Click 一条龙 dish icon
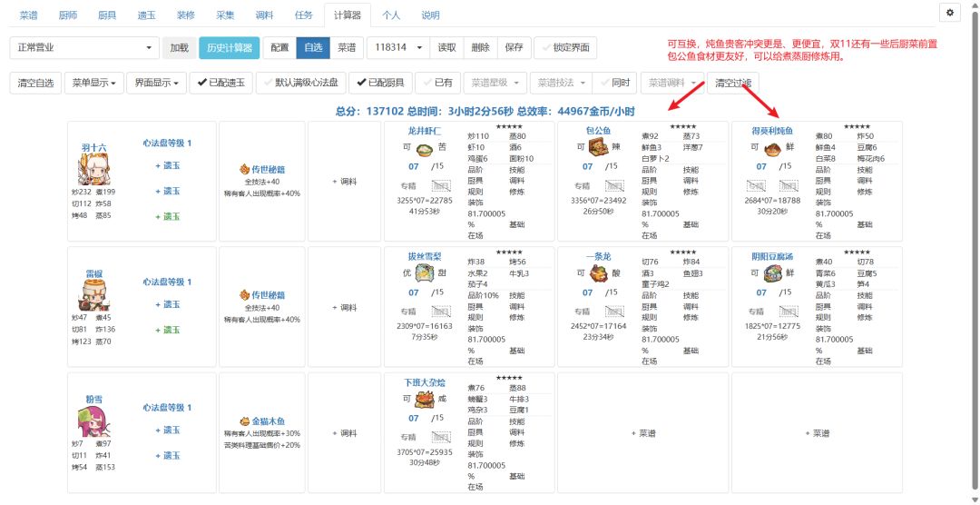The image size is (980, 505). [x=598, y=274]
